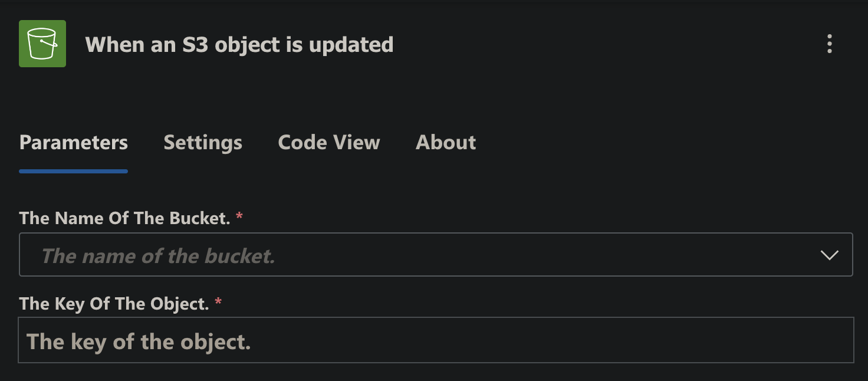Image resolution: width=868 pixels, height=381 pixels.
Task: Click 'The Name Of The Bucket.' label
Action: pos(124,218)
